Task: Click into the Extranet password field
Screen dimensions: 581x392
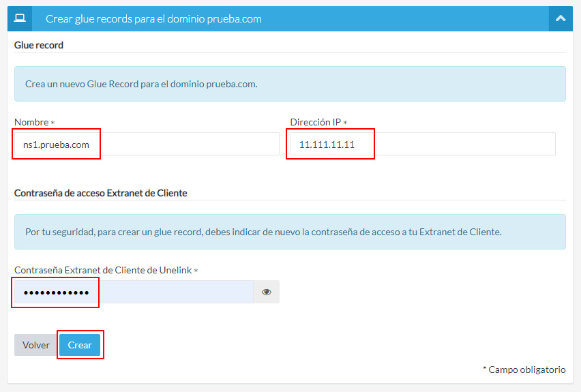Action: (x=134, y=292)
